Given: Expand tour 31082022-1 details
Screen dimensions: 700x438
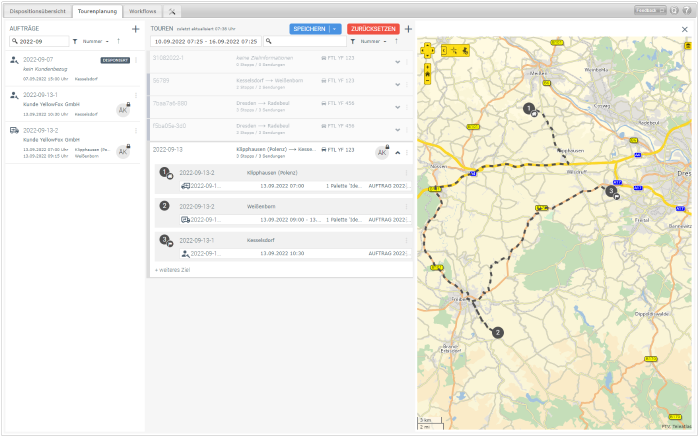Looking at the screenshot, I should click(397, 61).
